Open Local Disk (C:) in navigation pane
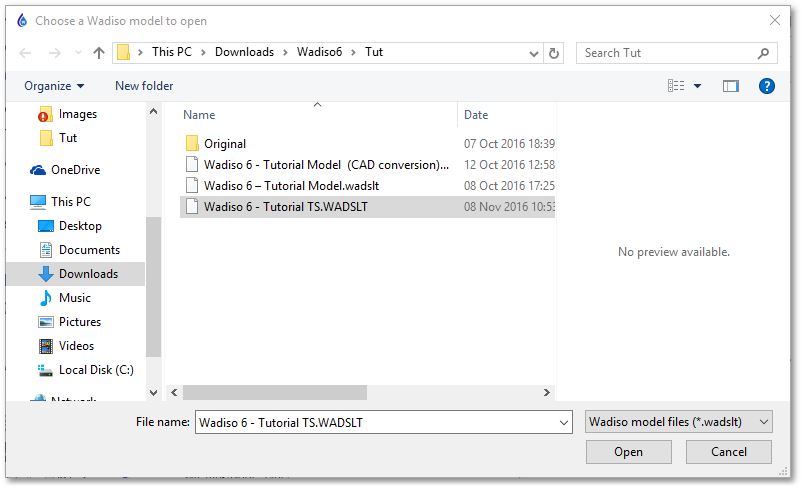The height and width of the screenshot is (489, 802). 96,370
